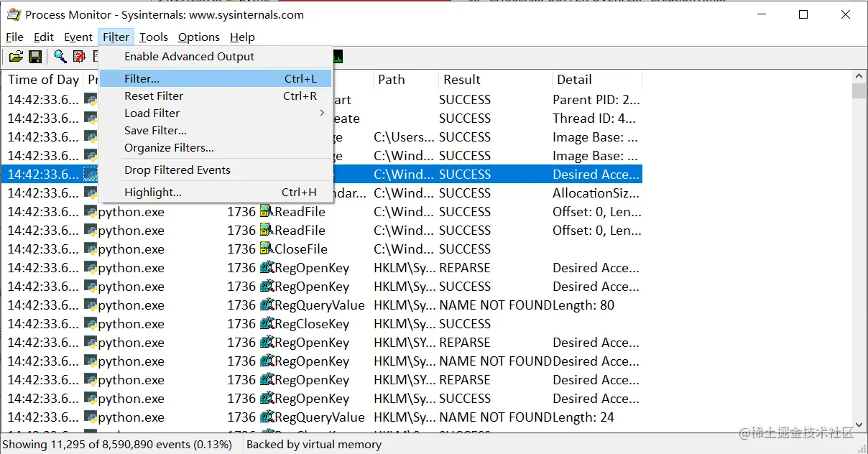
Task: Select the CloseFile operation text
Action: coord(301,249)
